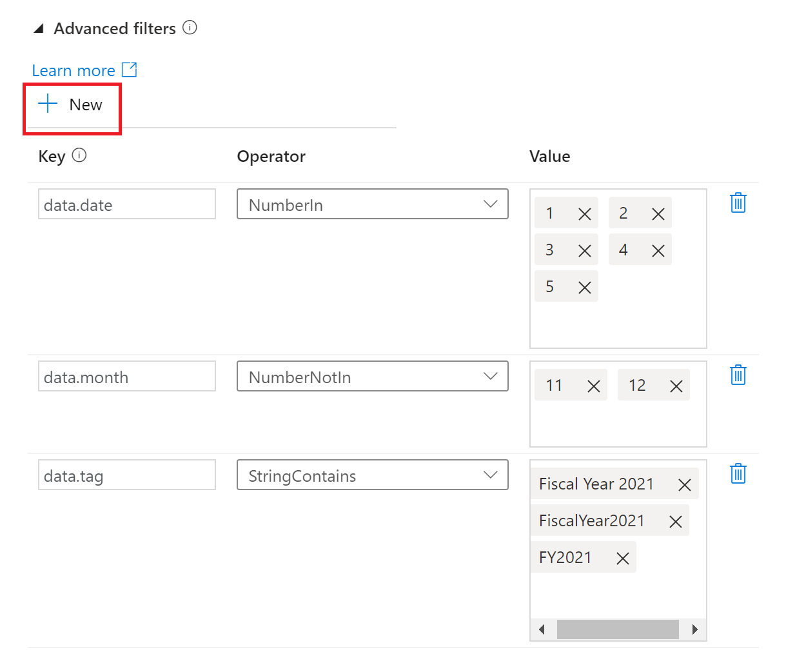Open the NumberNotIn operator dropdown
Screen dimensions: 786x672
point(491,376)
